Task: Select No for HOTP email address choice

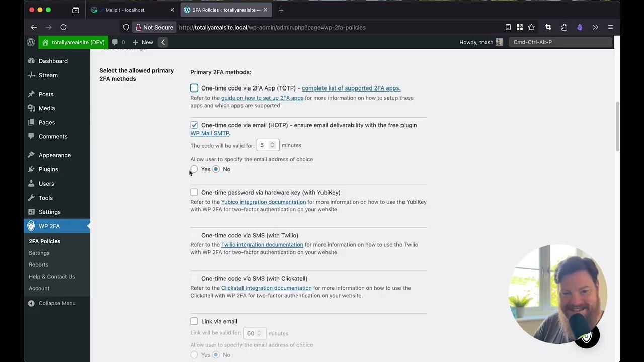Action: (216, 169)
